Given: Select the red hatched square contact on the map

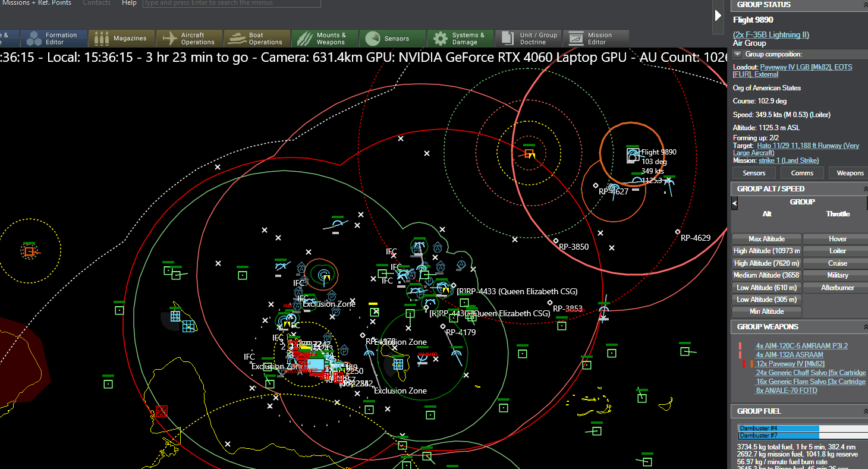Looking at the screenshot, I should (162, 411).
